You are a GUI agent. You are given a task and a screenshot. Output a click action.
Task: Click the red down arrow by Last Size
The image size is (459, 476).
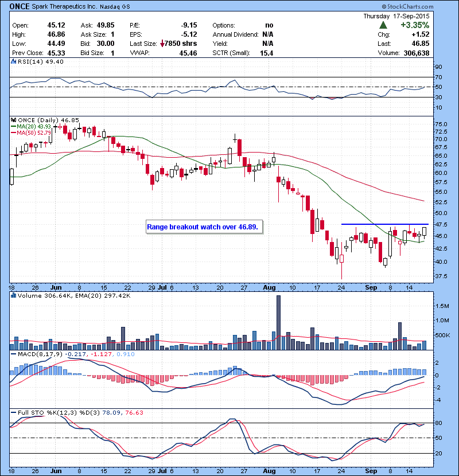click(162, 44)
